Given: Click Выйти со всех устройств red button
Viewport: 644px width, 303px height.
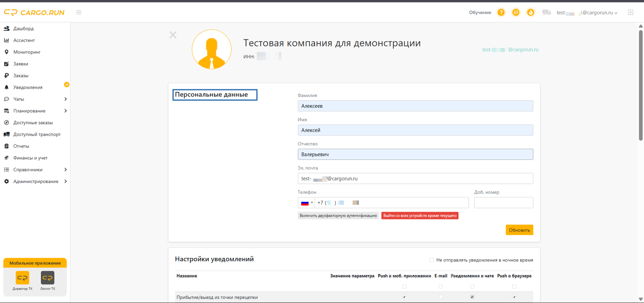Looking at the screenshot, I should [420, 216].
